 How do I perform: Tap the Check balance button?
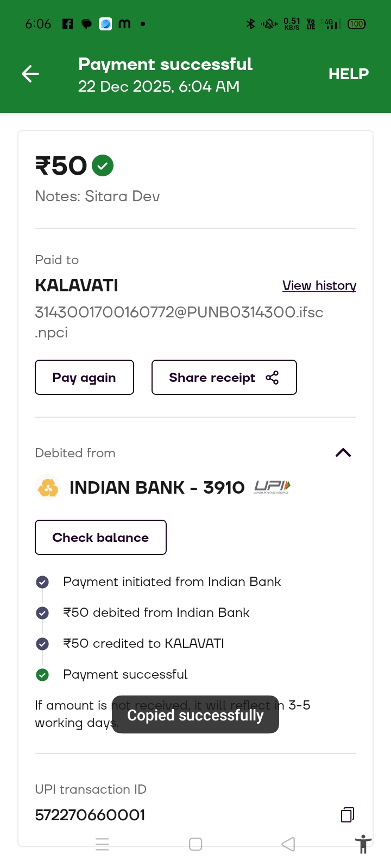[100, 537]
